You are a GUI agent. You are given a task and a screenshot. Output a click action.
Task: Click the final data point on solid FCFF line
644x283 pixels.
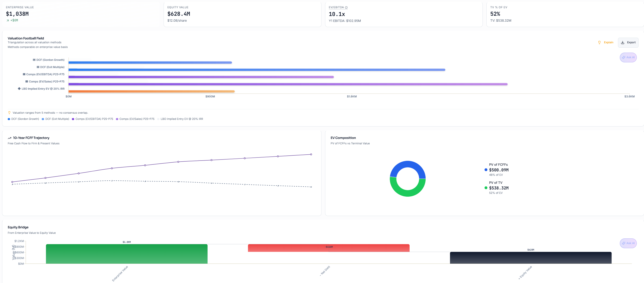311,154
